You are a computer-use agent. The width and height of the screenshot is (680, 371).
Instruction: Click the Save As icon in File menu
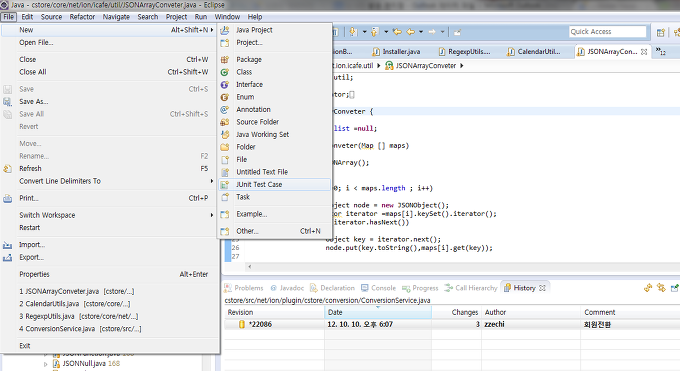7,102
